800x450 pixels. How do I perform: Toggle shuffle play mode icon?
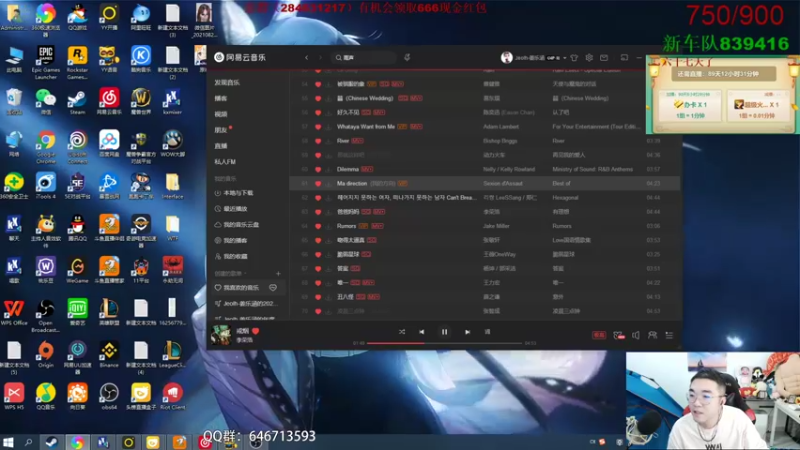point(402,332)
